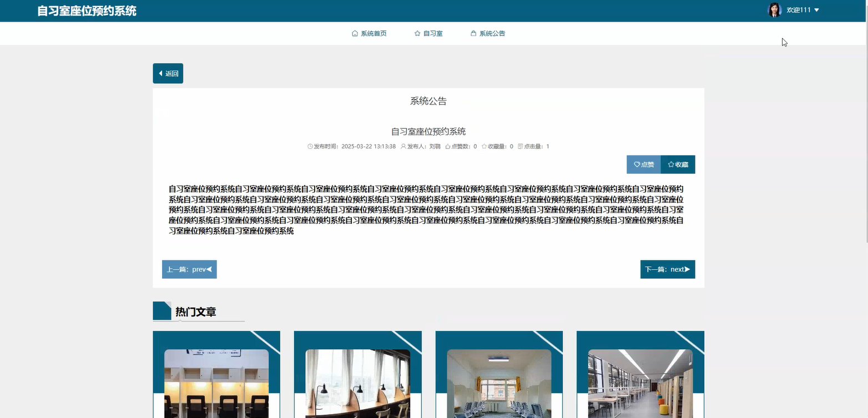This screenshot has height=418, width=868.
Task: Open the 自习室 navigation tab
Action: point(433,33)
